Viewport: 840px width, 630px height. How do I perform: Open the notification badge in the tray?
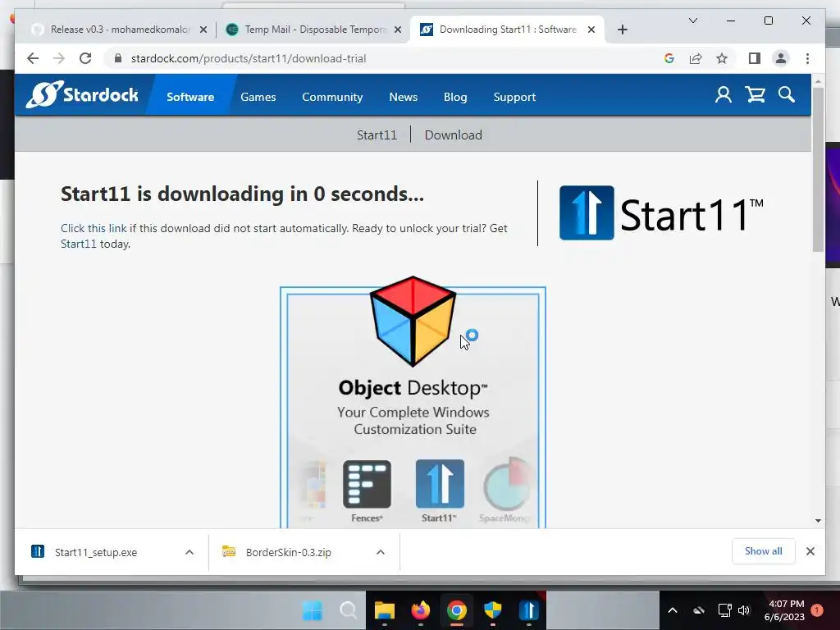pos(817,610)
